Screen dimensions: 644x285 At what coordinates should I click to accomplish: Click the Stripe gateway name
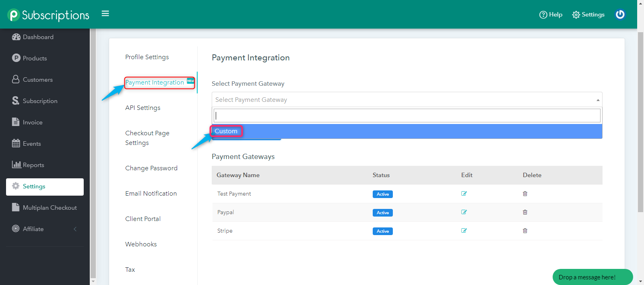pos(225,231)
